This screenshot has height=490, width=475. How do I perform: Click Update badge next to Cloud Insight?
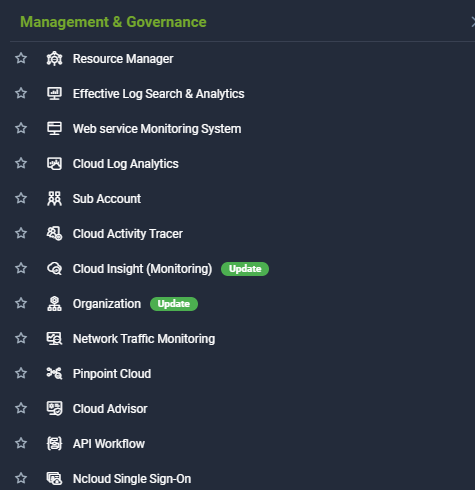coord(245,269)
